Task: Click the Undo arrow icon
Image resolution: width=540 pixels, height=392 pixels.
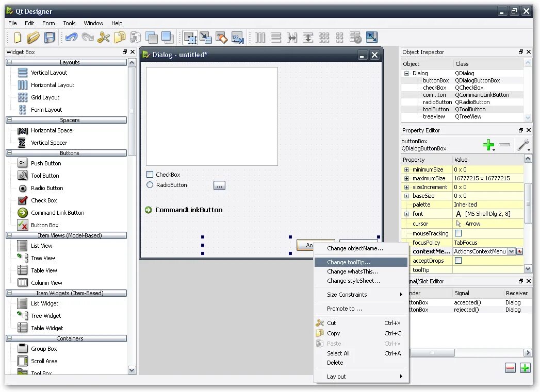Action: pos(71,37)
